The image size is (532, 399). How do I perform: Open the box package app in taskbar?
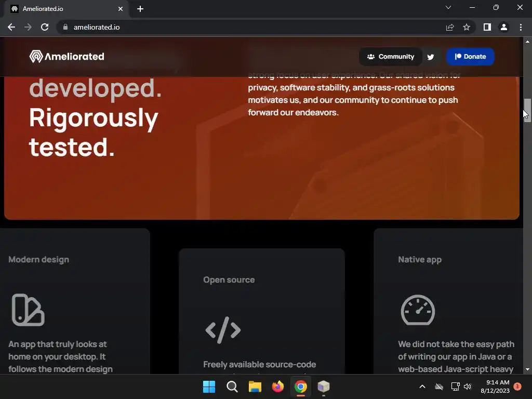pyautogui.click(x=323, y=387)
